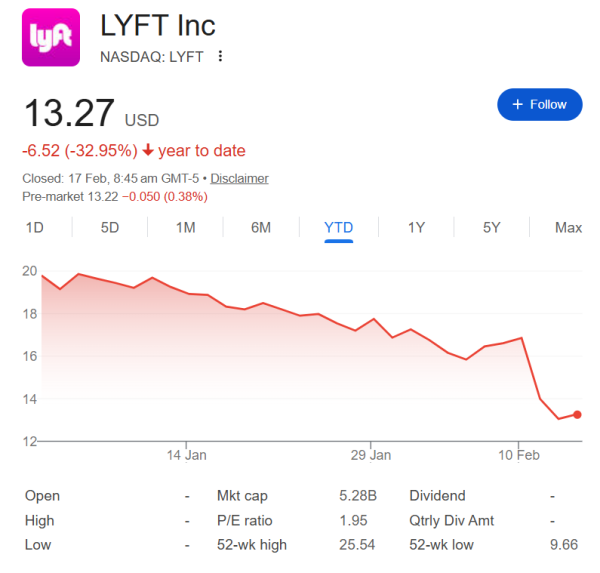Viewport: 600px width, 573px height.
Task: Select the 5D time range tab
Action: point(110,227)
